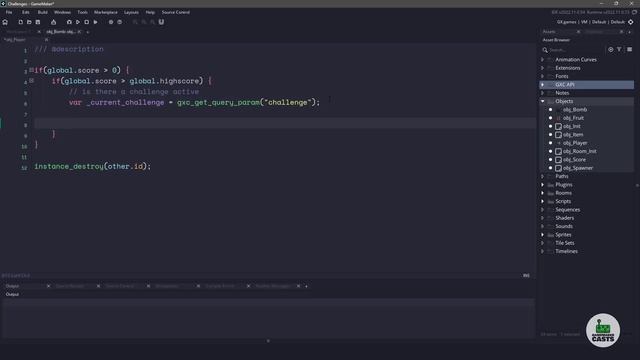Collapse the Objects folder
Image resolution: width=640 pixels, height=360 pixels.
click(x=542, y=101)
